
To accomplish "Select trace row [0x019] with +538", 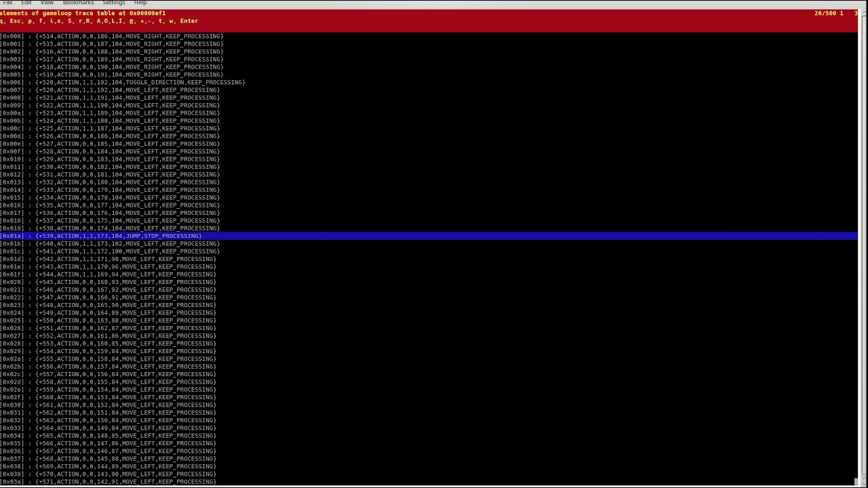I will click(x=110, y=228).
